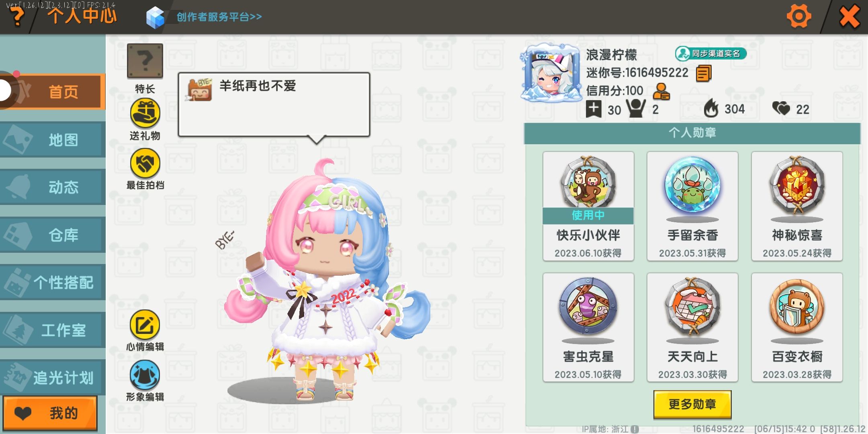Select the 百变衣橱 medal
The width and height of the screenshot is (868, 434).
797,328
